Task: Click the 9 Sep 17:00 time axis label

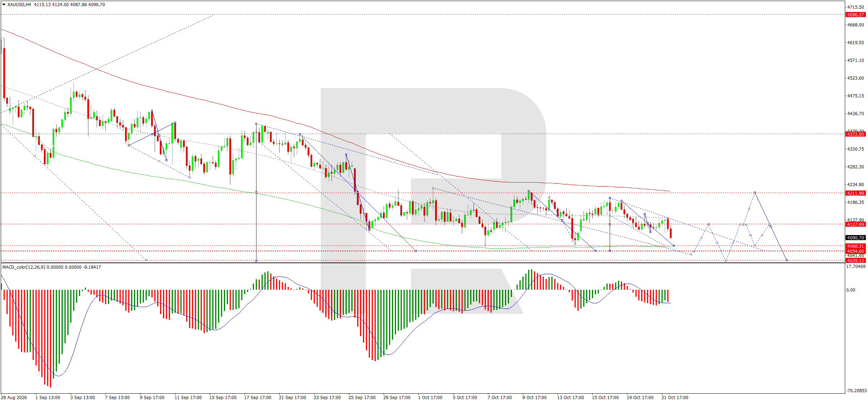Action: (152, 398)
